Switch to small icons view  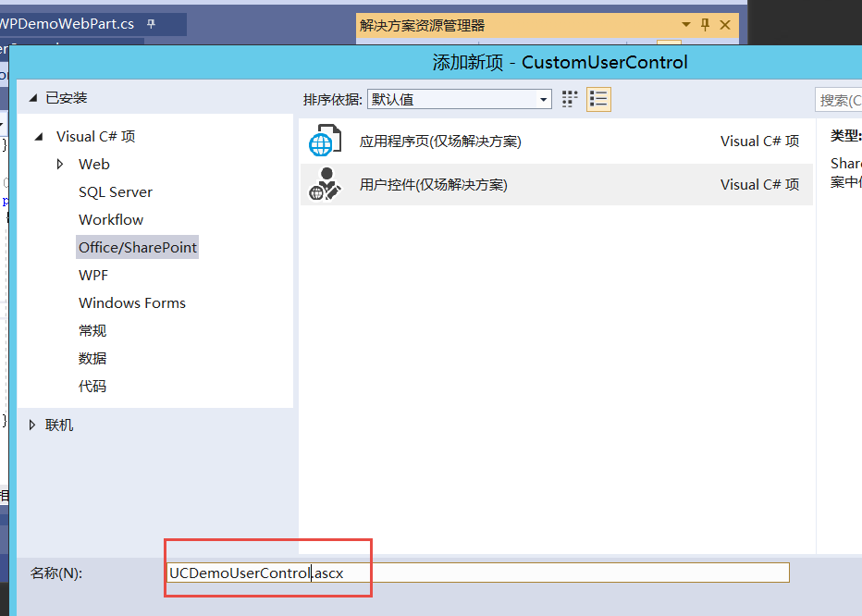[x=570, y=100]
